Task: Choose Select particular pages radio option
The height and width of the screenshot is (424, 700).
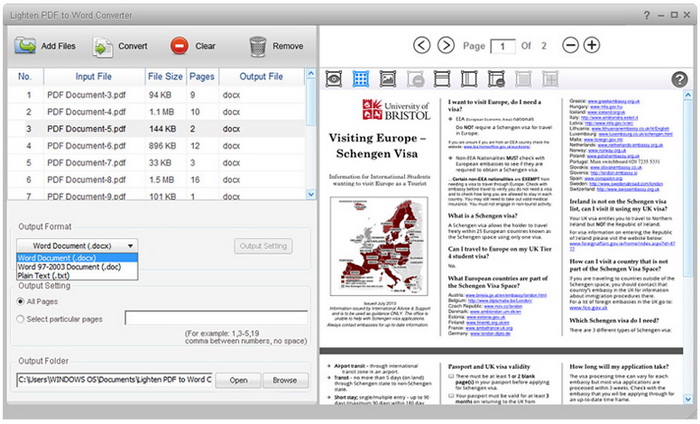Action: point(22,319)
